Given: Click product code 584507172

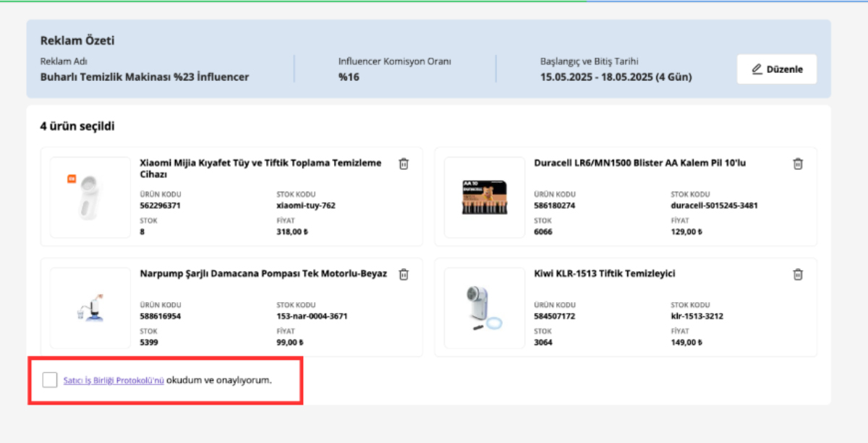Looking at the screenshot, I should 555,316.
